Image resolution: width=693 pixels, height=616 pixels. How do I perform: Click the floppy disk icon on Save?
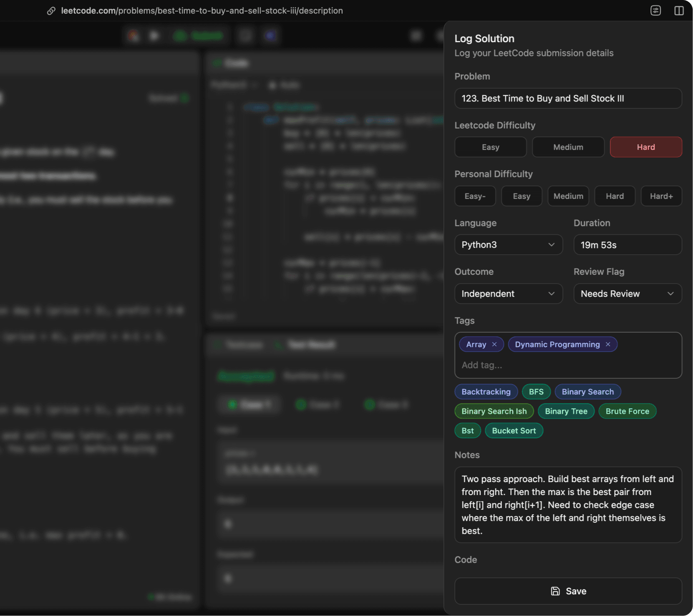[555, 591]
